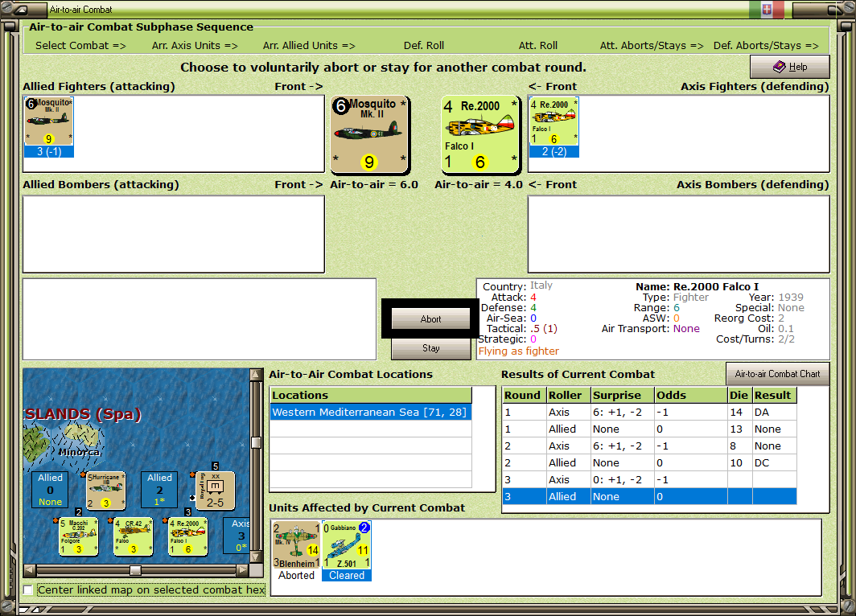Click the map horizontal scrollbar thumb
This screenshot has width=856, height=616.
coord(135,570)
